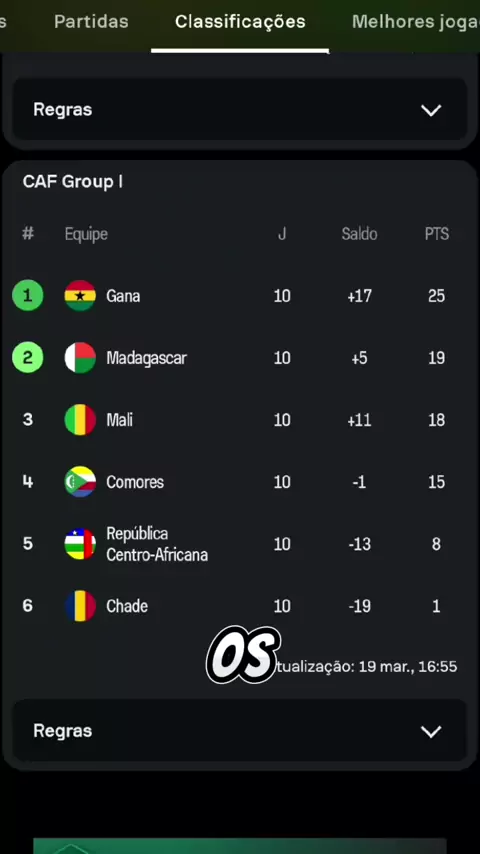Open the Melhores jogadores tab

coord(416,22)
